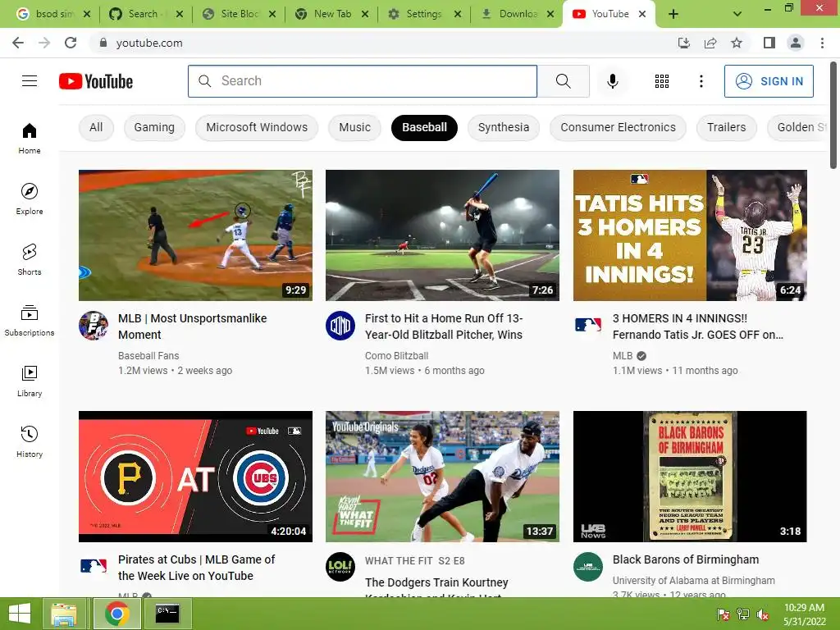Click the Como Blitzball channel avatar

pos(340,325)
